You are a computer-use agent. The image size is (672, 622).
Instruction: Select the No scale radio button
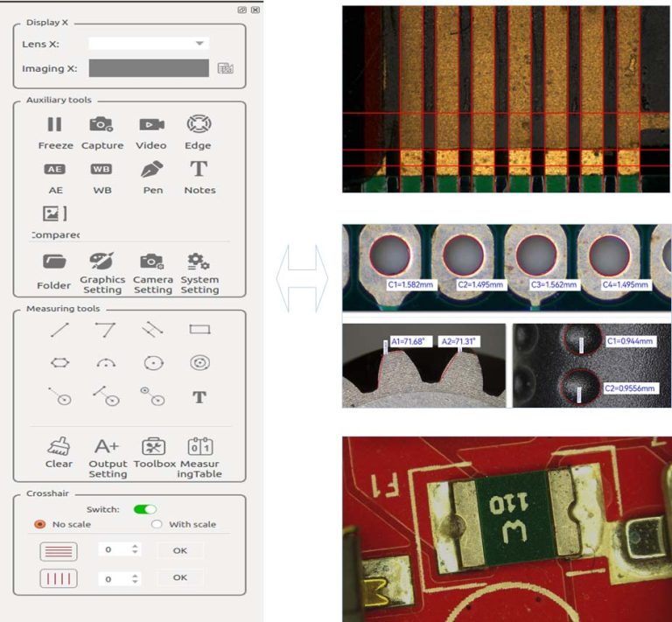40,524
